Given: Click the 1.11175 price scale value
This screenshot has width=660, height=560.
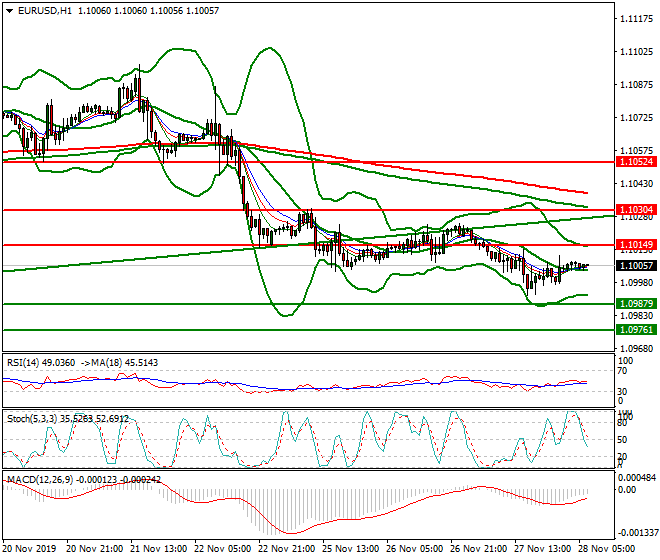Looking at the screenshot, I should [x=637, y=19].
